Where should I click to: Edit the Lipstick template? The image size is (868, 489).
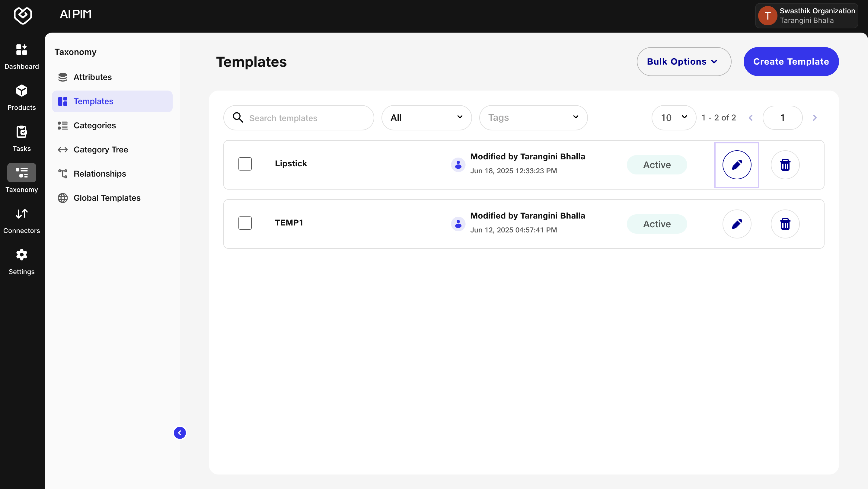pos(737,165)
